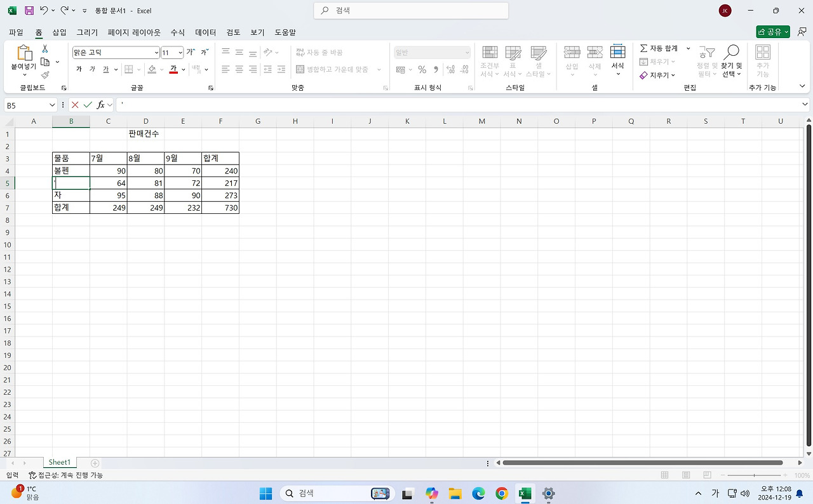Apply percent style format
813x504 pixels.
[422, 69]
